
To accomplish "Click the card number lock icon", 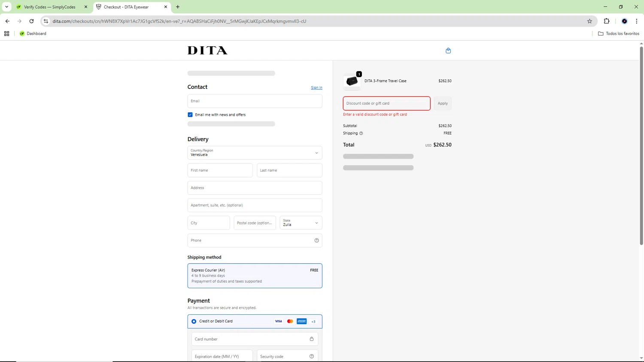I will click(x=312, y=339).
